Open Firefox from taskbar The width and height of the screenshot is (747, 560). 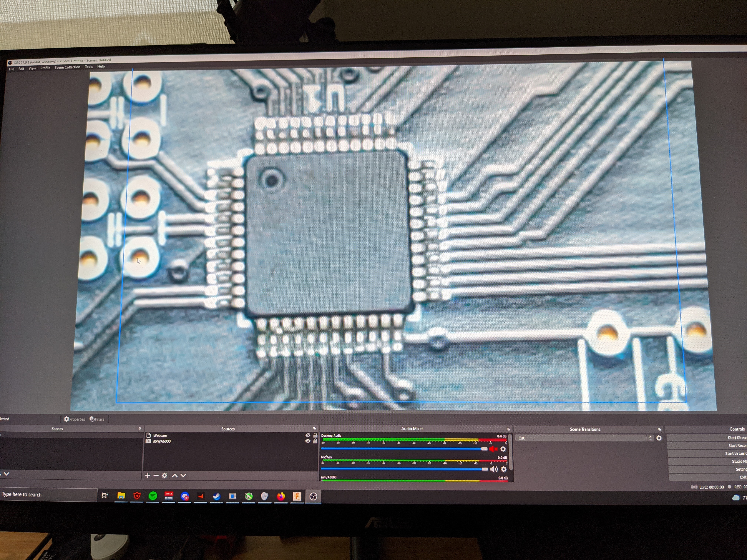[281, 496]
